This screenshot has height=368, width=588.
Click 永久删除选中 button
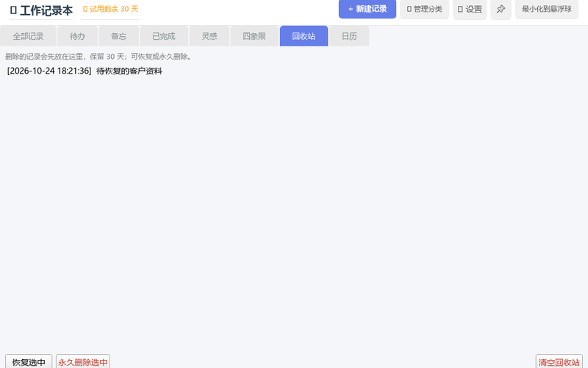click(x=83, y=362)
